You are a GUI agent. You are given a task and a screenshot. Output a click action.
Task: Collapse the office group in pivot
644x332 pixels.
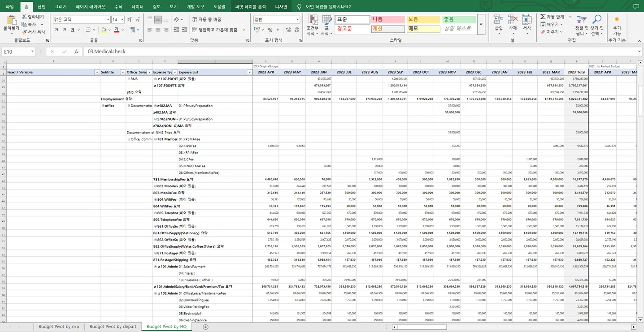point(103,106)
